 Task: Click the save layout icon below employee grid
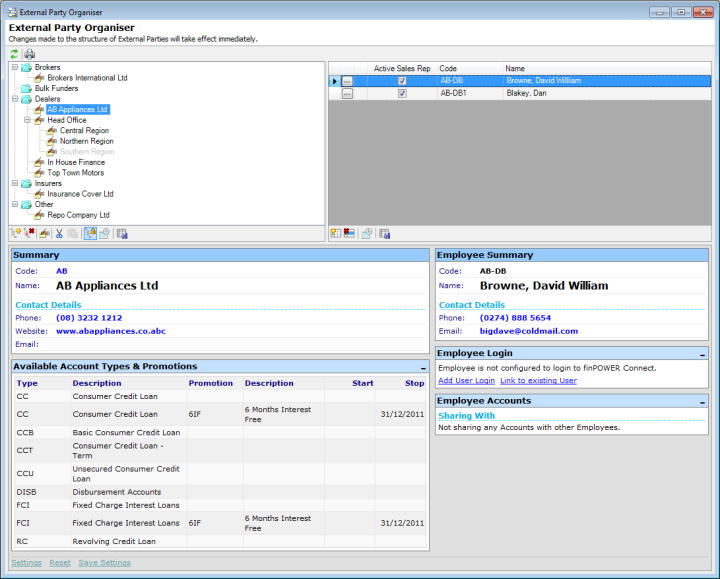point(385,234)
